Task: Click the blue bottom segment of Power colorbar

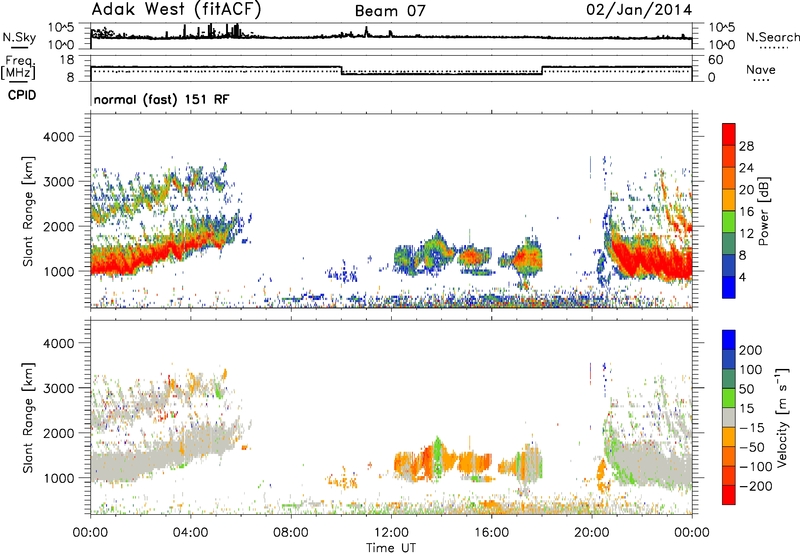Action: point(729,287)
